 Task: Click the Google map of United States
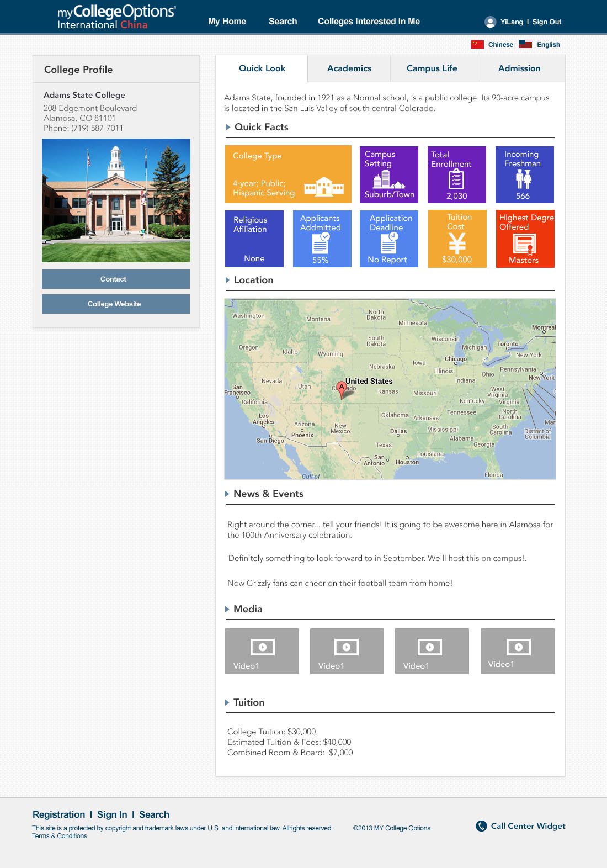click(390, 389)
